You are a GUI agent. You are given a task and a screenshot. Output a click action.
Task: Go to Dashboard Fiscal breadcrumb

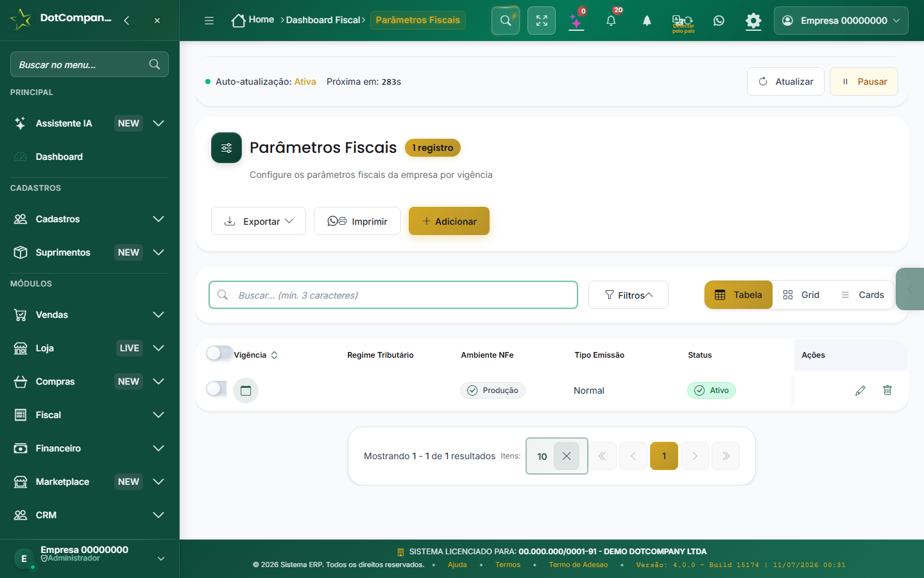pos(323,20)
